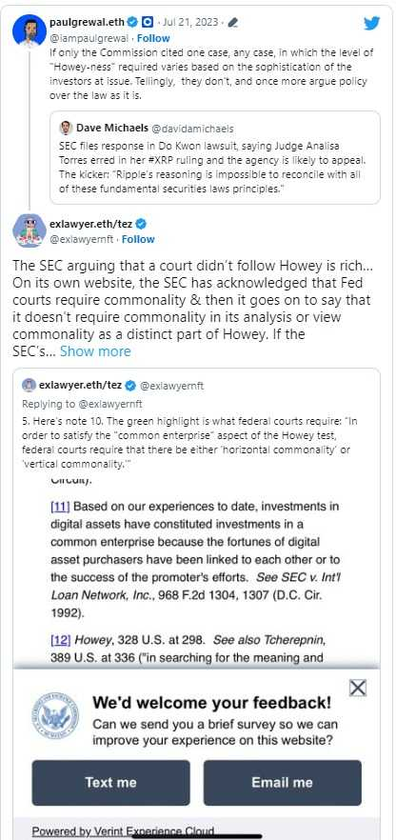Open footnote [12] link

(61, 640)
